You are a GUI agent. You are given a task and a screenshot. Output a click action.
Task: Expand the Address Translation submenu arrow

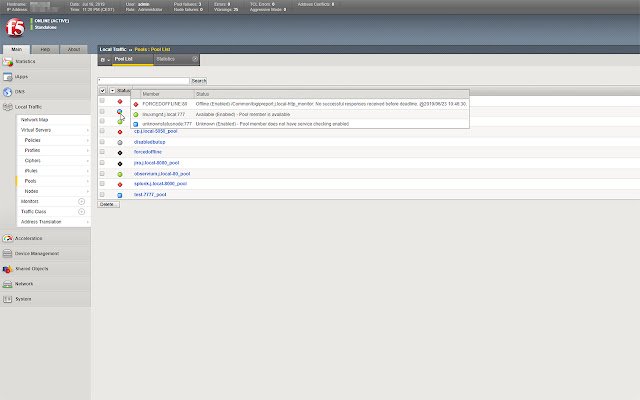(87, 222)
